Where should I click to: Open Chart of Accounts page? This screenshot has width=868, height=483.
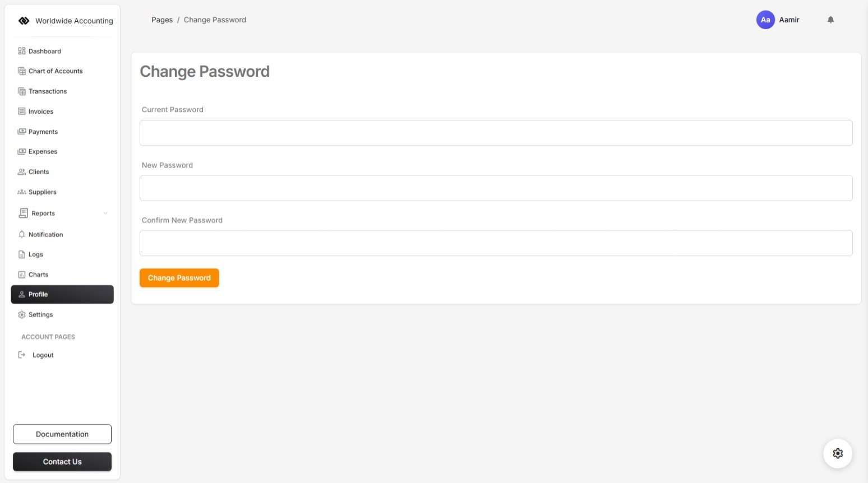point(56,71)
